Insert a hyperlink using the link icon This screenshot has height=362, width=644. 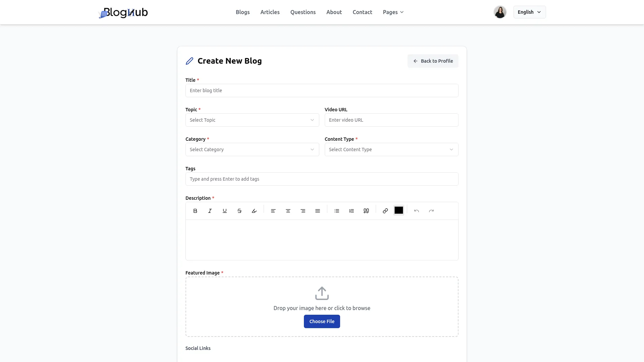pos(385,211)
